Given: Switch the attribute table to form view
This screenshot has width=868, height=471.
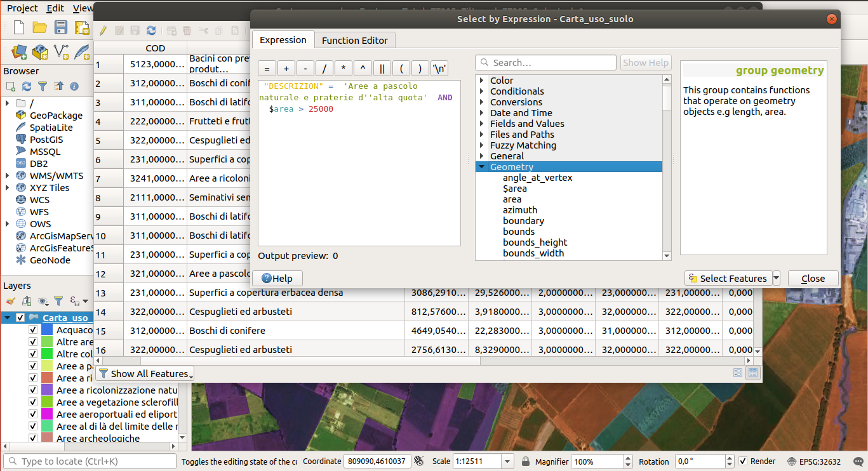Looking at the screenshot, I should [x=738, y=373].
